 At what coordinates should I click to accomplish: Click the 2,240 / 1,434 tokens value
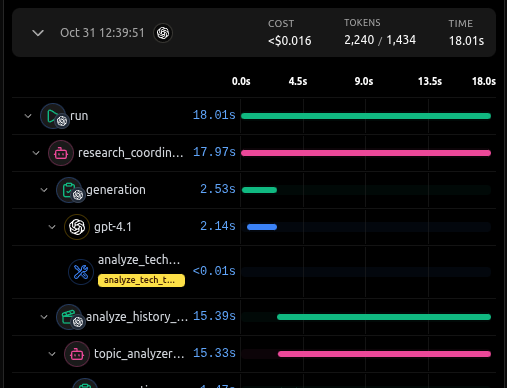pyautogui.click(x=380, y=40)
